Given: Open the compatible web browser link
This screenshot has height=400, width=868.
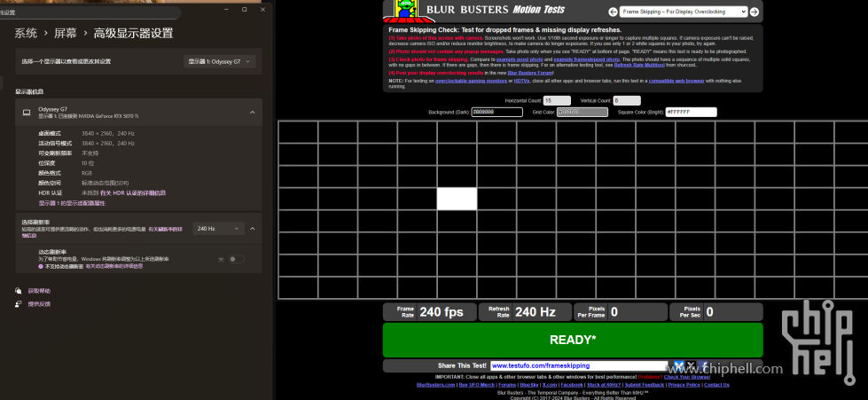Looking at the screenshot, I should [x=676, y=81].
